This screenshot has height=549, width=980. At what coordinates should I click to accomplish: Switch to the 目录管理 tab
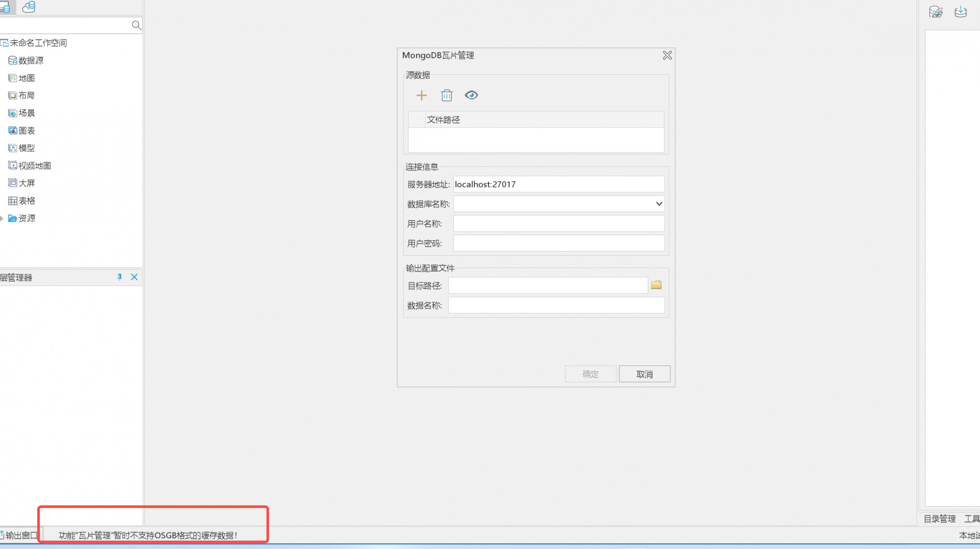[939, 519]
